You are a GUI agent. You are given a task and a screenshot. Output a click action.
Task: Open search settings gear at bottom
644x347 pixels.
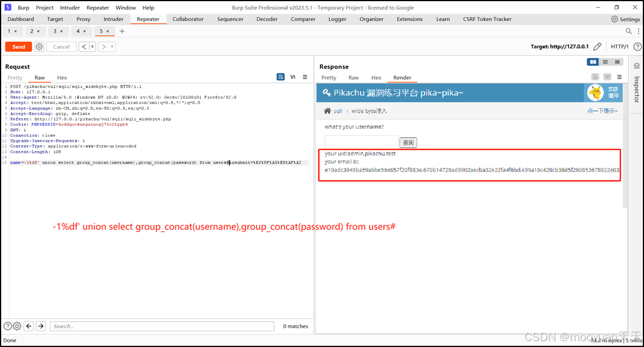[x=17, y=326]
